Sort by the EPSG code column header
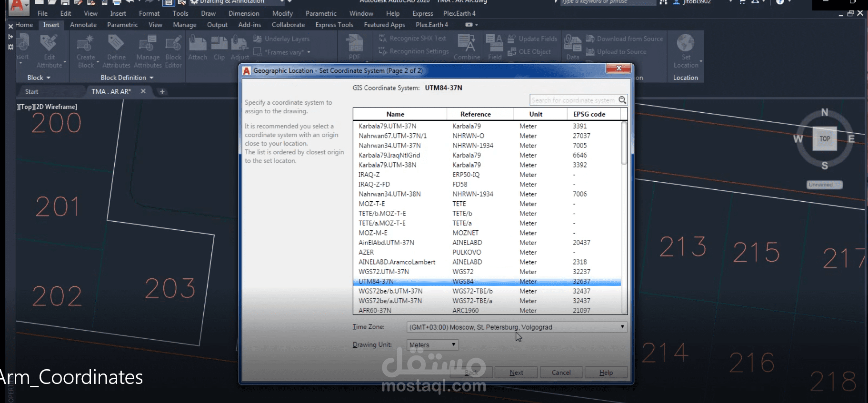This screenshot has width=868, height=403. (x=589, y=114)
